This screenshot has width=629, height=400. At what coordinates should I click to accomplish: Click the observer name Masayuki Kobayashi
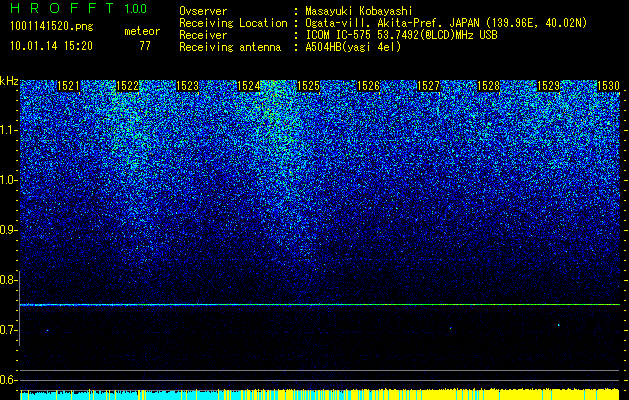(359, 11)
